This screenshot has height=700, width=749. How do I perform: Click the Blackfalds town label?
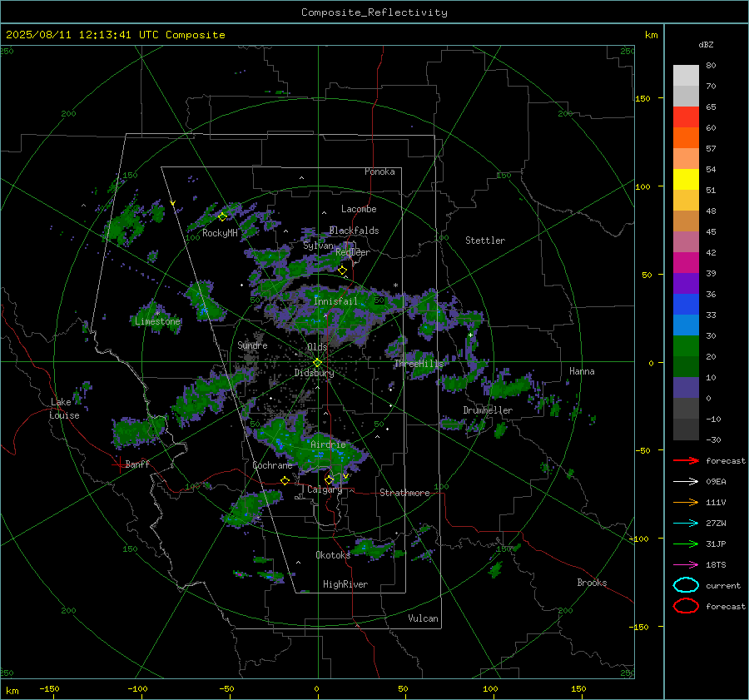[354, 231]
